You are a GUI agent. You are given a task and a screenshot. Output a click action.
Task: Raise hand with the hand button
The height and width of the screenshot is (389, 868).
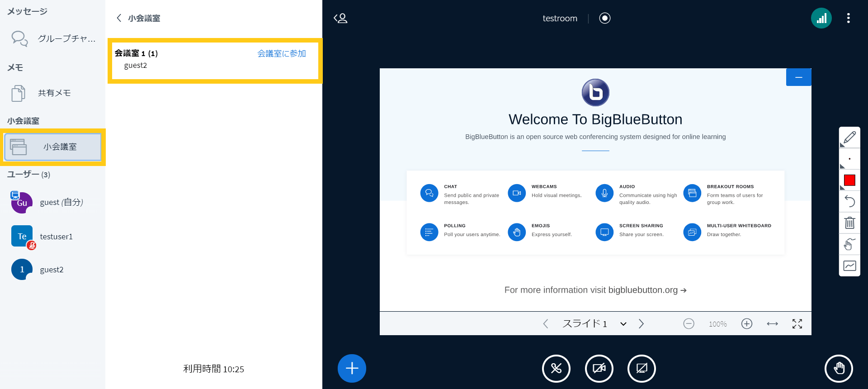tap(839, 369)
